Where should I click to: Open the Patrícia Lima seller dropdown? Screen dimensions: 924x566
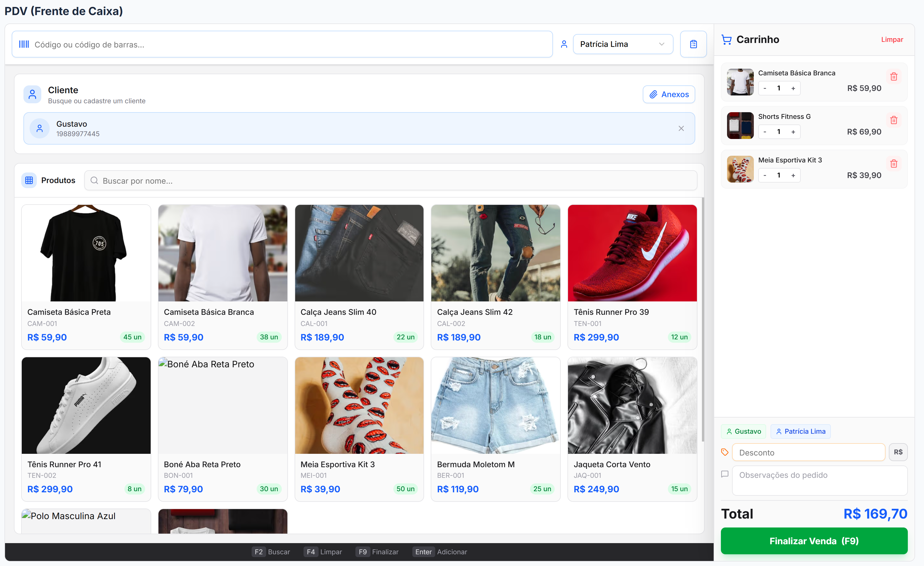point(622,44)
